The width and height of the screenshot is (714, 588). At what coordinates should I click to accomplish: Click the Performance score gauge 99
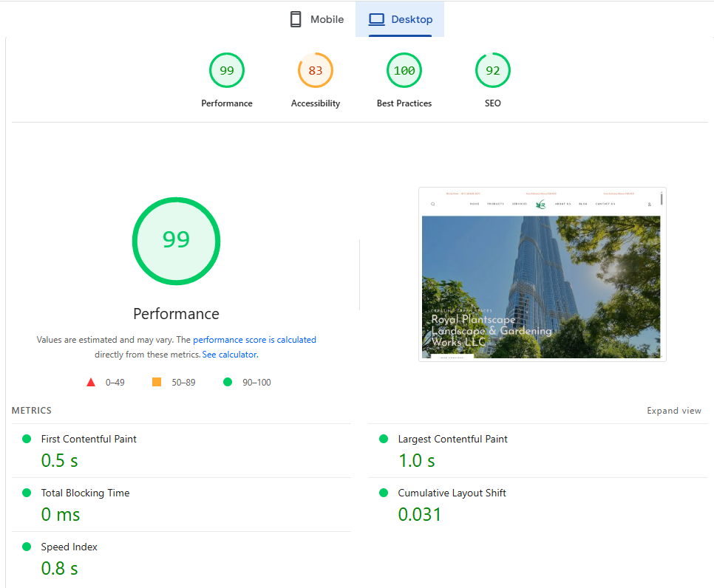click(227, 71)
